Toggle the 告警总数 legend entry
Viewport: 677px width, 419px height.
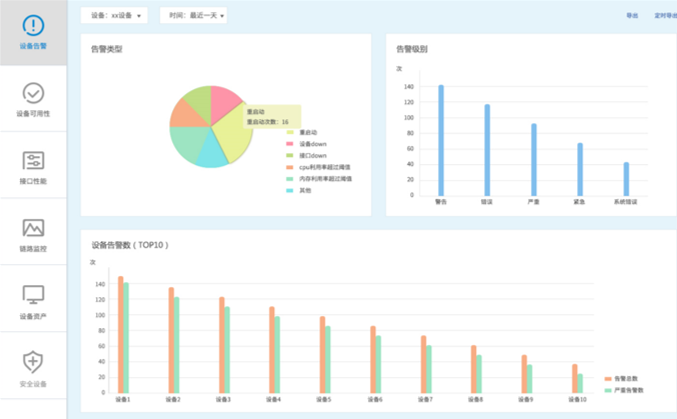tap(621, 379)
